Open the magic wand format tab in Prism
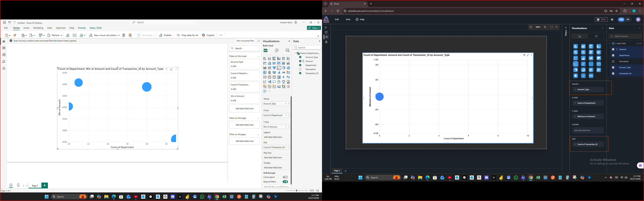The image size is (644, 201). click(596, 36)
